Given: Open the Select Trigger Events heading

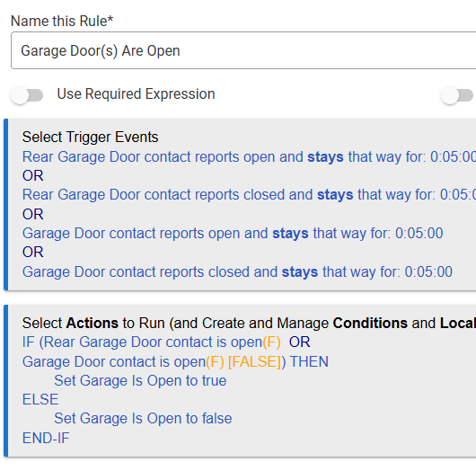Looking at the screenshot, I should [90, 137].
